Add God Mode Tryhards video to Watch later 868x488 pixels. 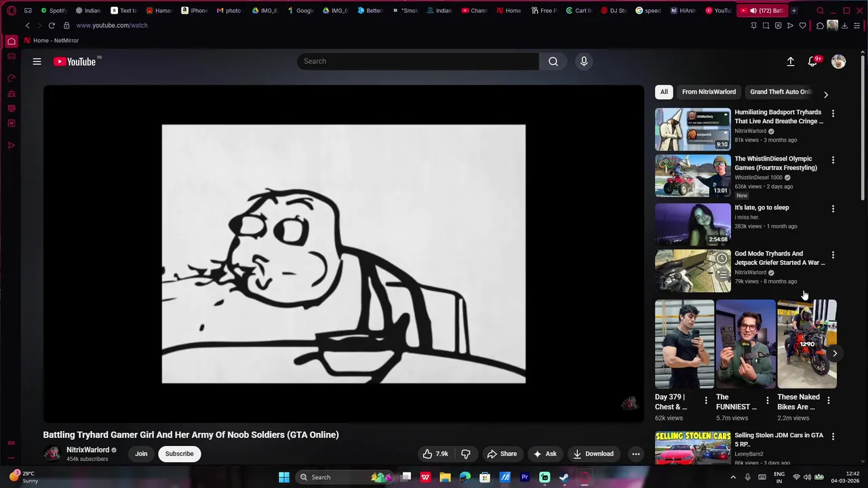point(722,259)
